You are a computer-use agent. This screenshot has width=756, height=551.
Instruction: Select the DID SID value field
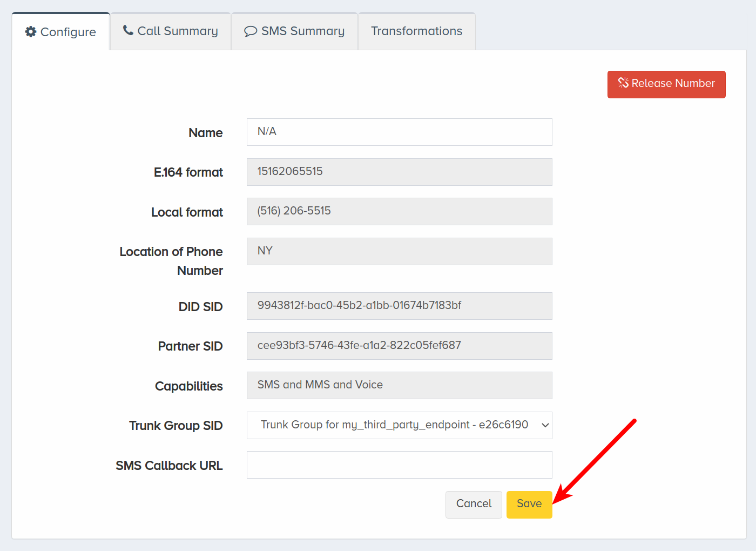[400, 306]
